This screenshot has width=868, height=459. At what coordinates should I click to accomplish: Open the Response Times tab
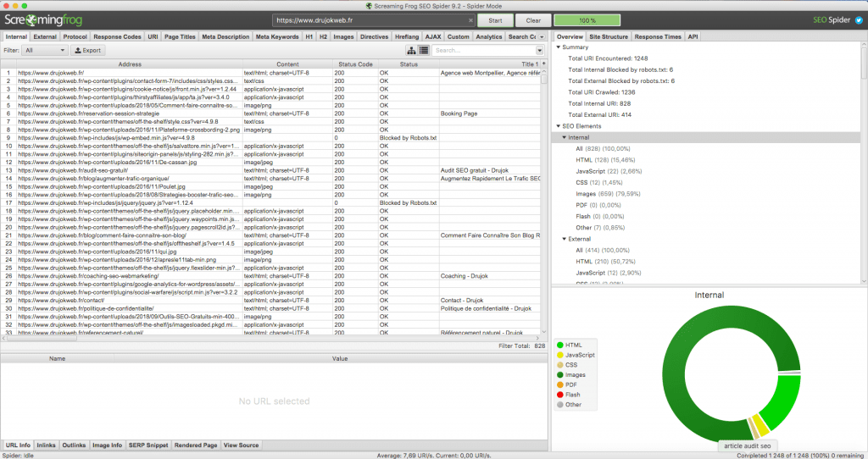(x=658, y=37)
